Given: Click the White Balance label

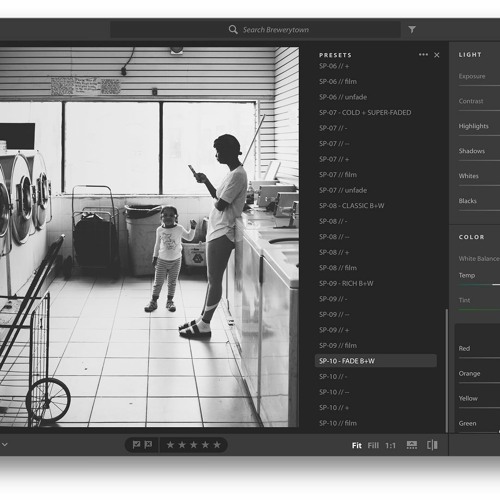Looking at the screenshot, I should [479, 259].
